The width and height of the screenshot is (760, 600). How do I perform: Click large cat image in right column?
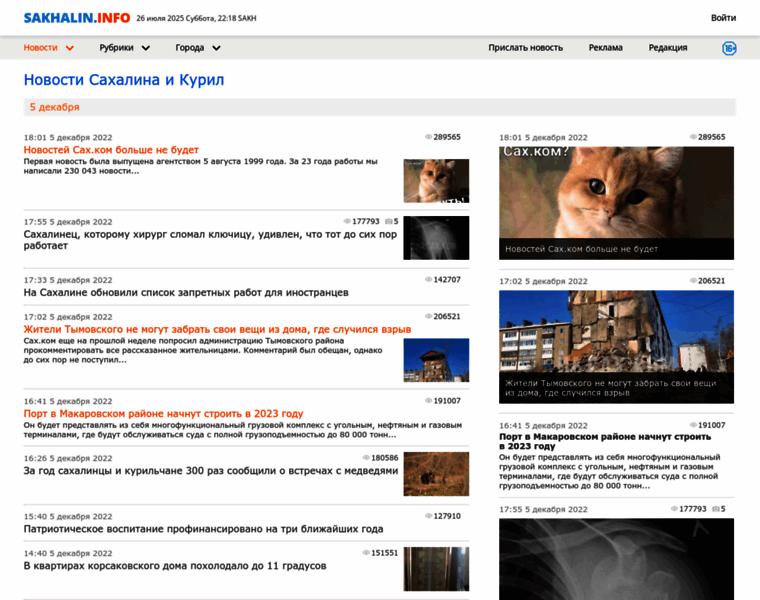pyautogui.click(x=617, y=203)
